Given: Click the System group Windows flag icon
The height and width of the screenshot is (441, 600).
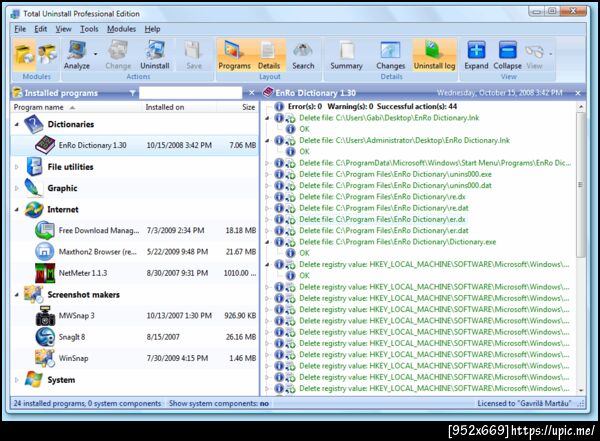Looking at the screenshot, I should click(33, 380).
